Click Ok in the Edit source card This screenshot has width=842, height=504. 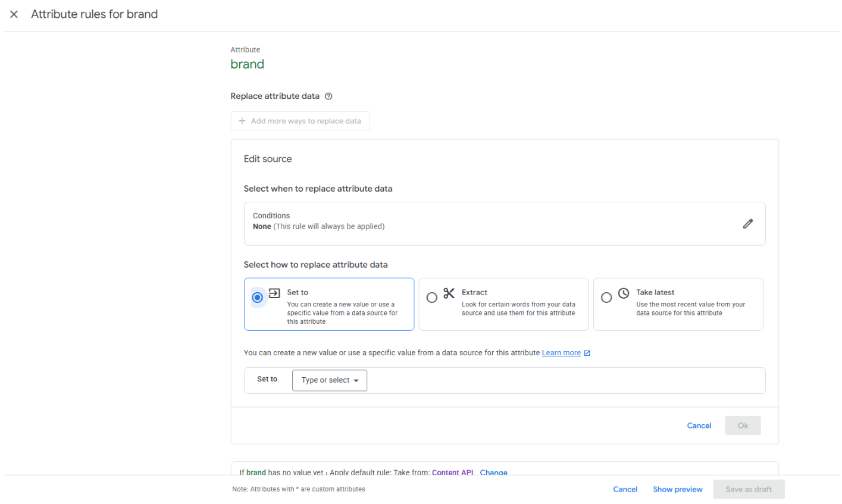coord(742,425)
